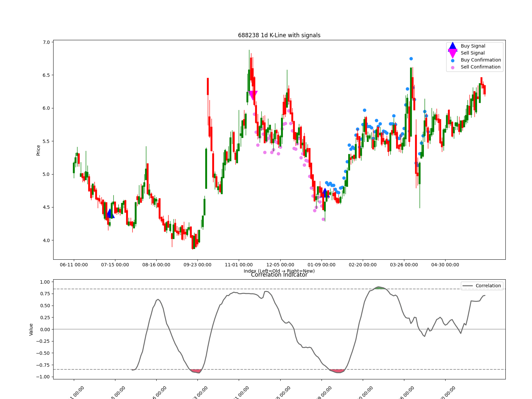This screenshot has height=399, width=532.
Task: Click the 'Correlation' legend label
Action: coord(488,286)
